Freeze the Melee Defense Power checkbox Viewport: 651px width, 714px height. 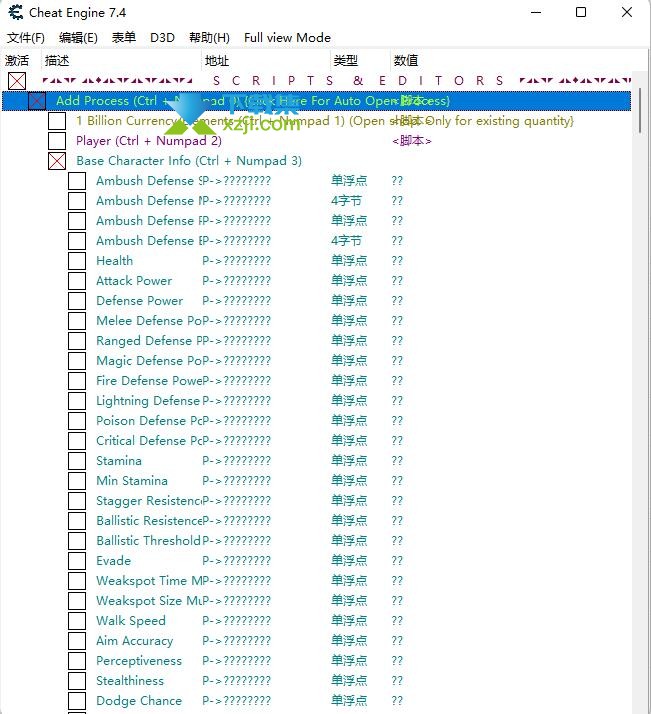(x=77, y=321)
